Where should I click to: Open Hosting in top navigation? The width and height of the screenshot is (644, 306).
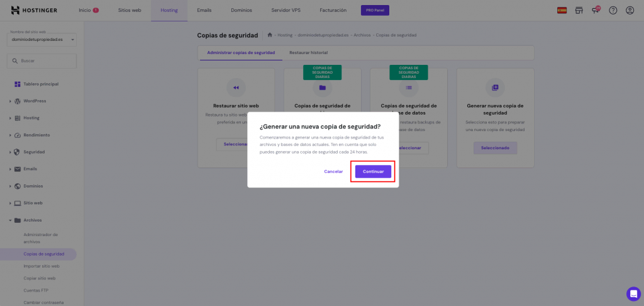169,10
